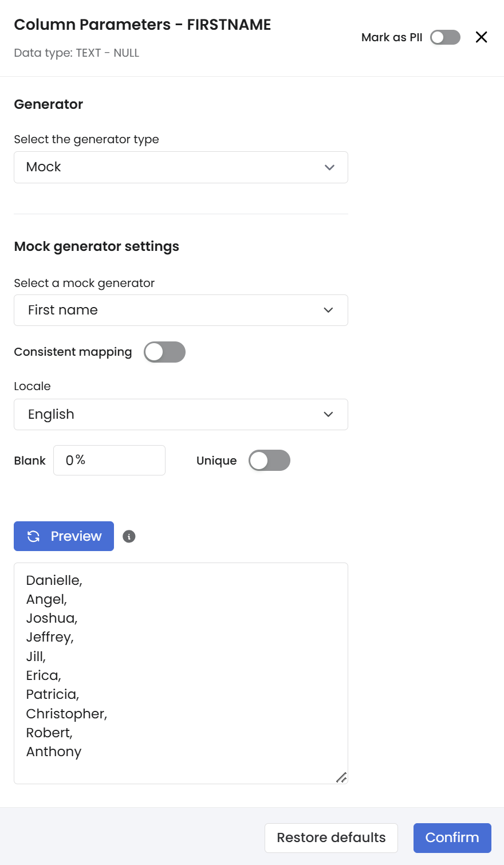Turn on Consistent mapping
This screenshot has width=504, height=865.
point(164,352)
